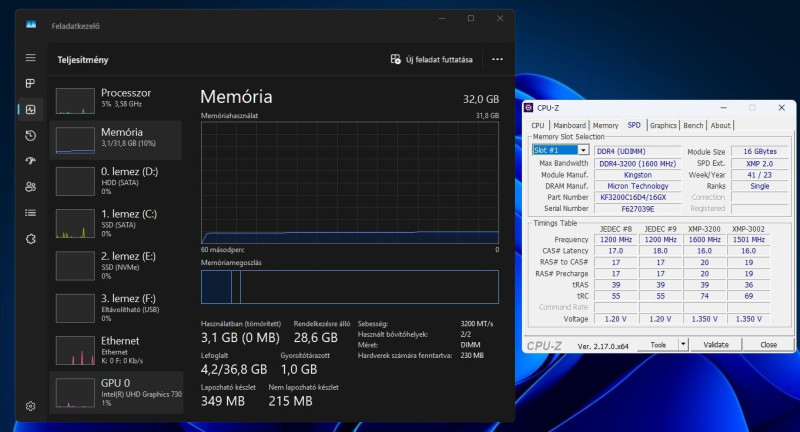Click the Part Number field KF3200C16D4/16GX

click(x=637, y=197)
